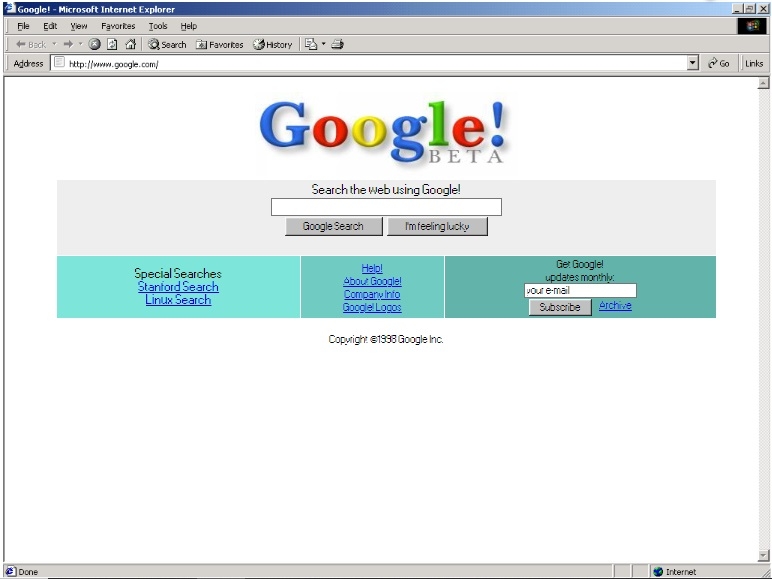The width and height of the screenshot is (772, 579).
Task: Open the Google! Logos link
Action: (x=372, y=307)
